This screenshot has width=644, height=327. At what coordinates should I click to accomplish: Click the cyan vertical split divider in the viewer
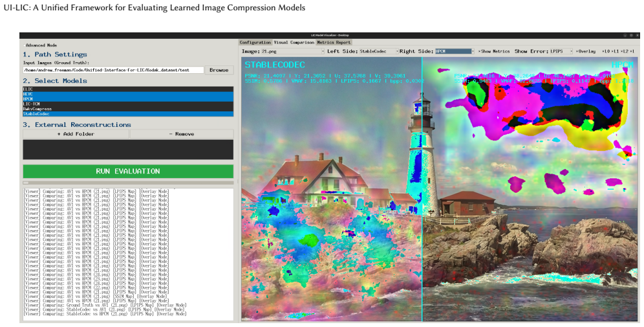(422, 189)
